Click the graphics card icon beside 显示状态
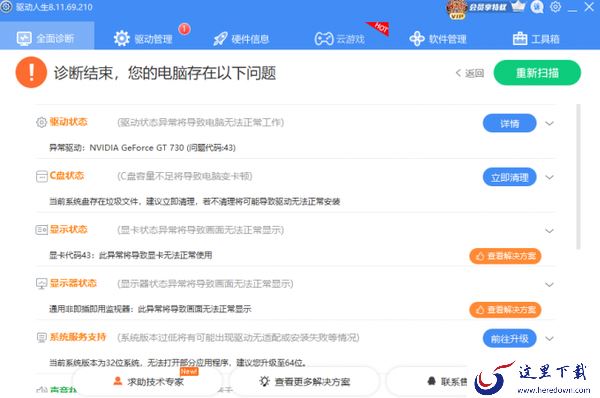 click(x=41, y=230)
